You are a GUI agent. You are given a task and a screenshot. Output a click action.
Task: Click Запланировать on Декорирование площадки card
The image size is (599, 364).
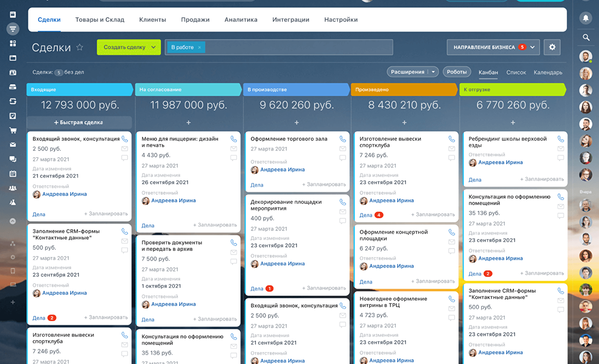(x=324, y=288)
